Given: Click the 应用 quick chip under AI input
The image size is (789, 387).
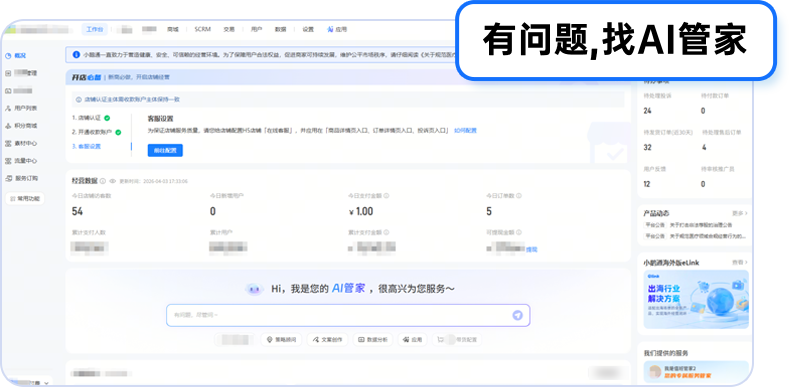Looking at the screenshot, I should (x=412, y=340).
